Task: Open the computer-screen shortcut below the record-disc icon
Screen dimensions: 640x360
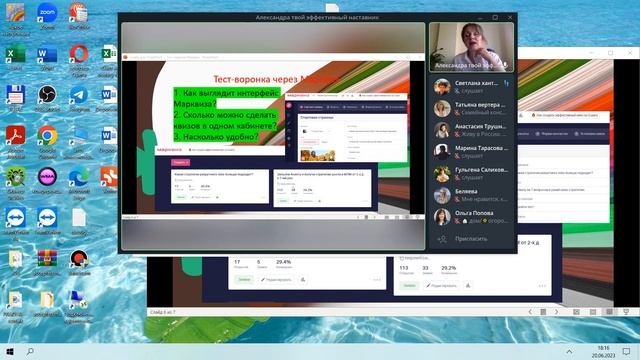Action: pyautogui.click(x=78, y=300)
